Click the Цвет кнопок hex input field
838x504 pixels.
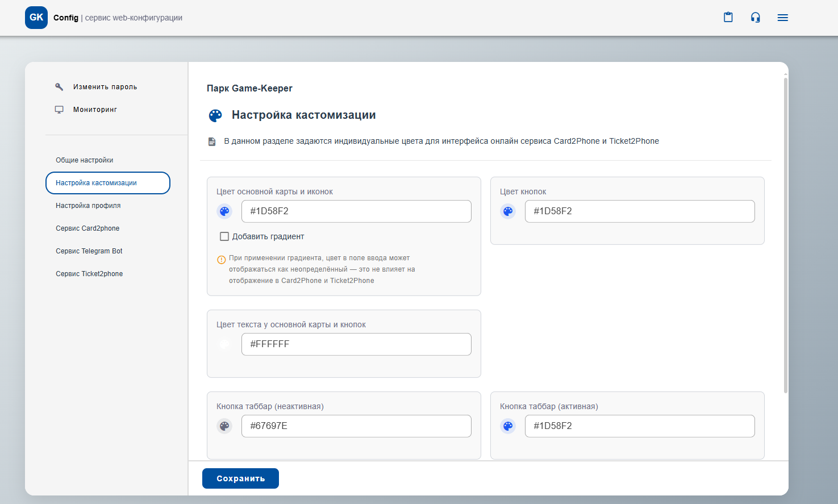coord(640,211)
